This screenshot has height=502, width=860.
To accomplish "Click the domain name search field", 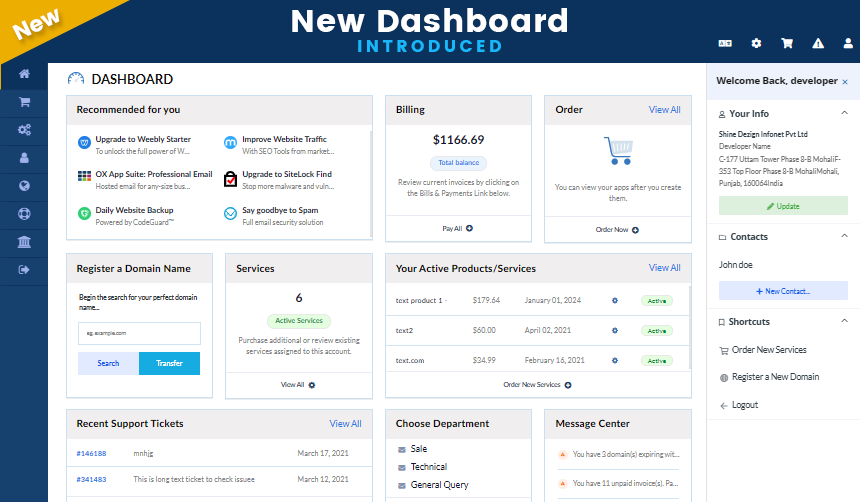I will coord(139,333).
